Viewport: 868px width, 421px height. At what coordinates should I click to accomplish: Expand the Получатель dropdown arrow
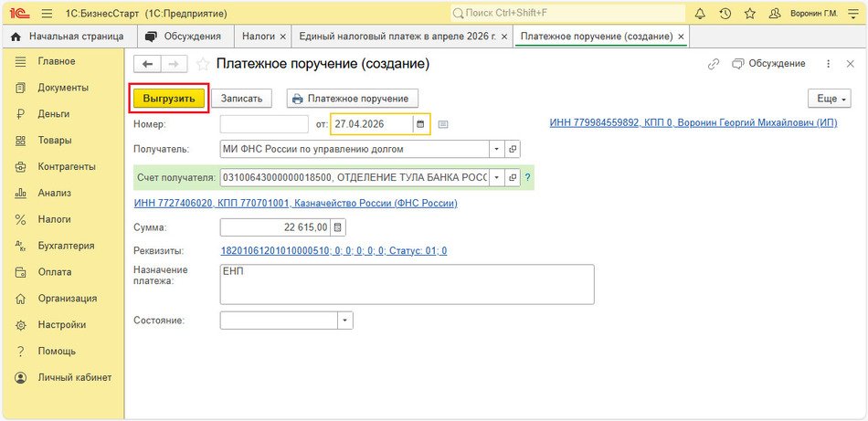click(496, 149)
